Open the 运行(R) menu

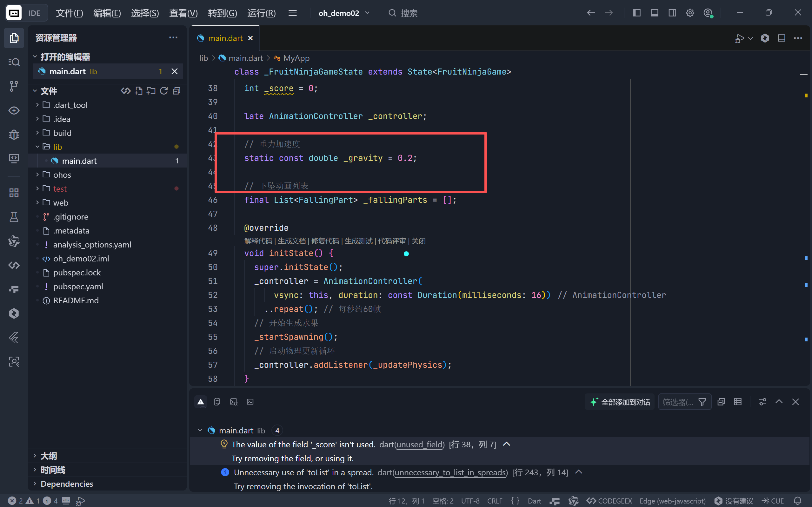(x=261, y=13)
